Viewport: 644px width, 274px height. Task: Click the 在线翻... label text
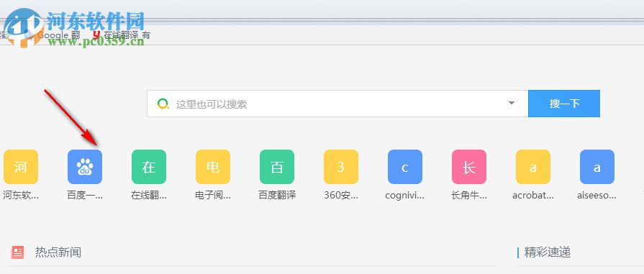point(149,196)
